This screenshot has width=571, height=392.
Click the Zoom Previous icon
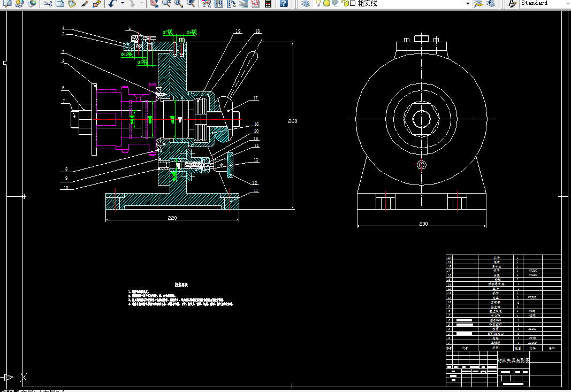coord(191,4)
